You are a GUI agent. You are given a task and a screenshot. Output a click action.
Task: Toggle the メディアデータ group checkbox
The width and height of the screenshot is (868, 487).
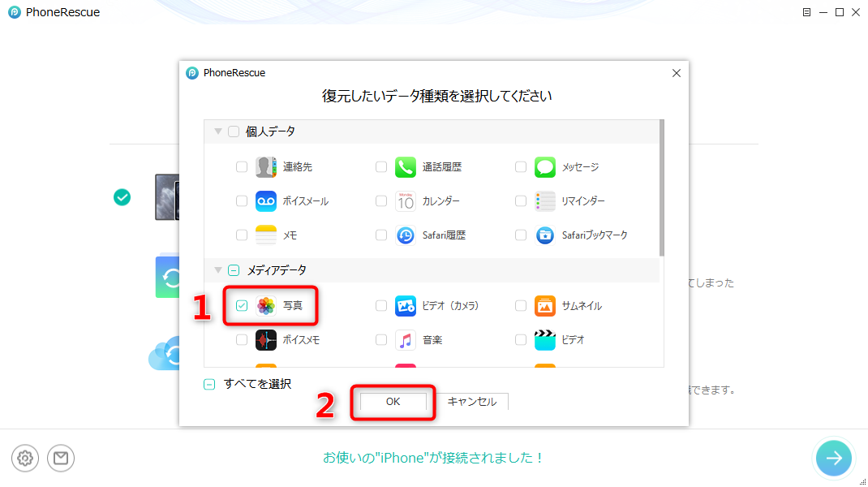[234, 270]
